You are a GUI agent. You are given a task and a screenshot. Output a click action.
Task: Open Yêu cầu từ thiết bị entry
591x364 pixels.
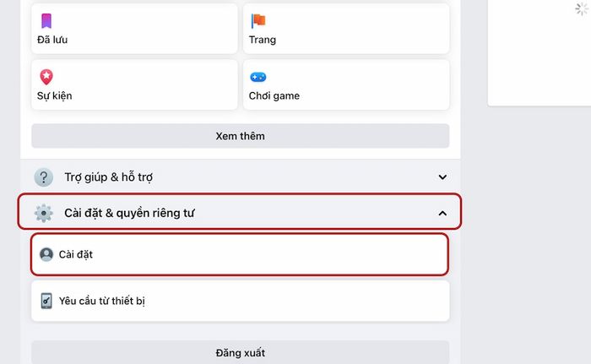[x=240, y=301]
